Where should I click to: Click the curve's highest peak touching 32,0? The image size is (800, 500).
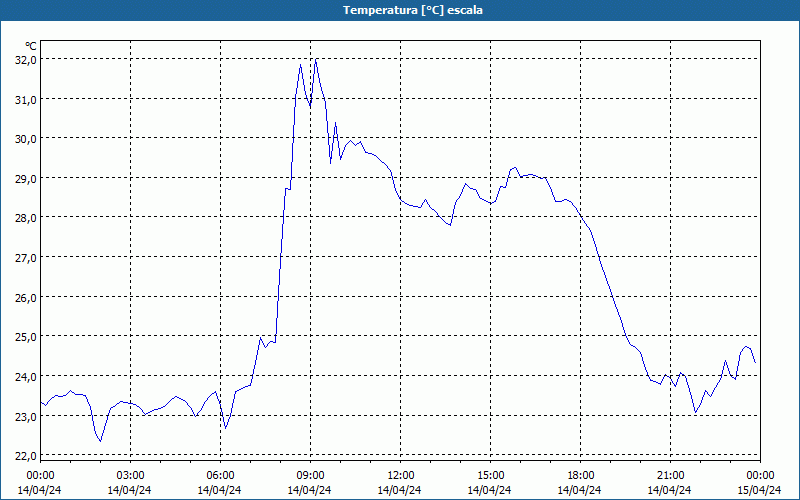click(x=316, y=59)
